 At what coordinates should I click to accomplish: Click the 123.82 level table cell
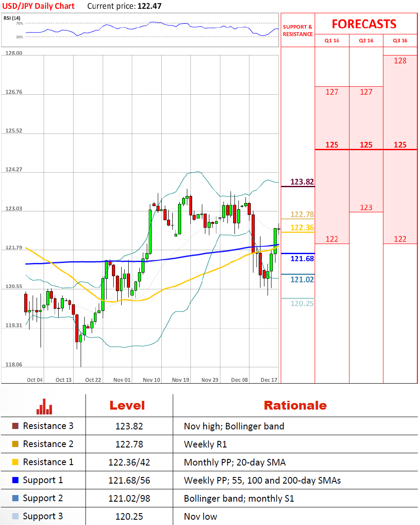pyautogui.click(x=129, y=426)
